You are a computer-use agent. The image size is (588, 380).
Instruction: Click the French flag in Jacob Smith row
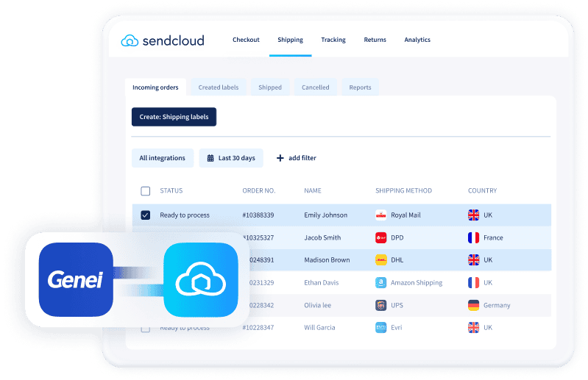(x=473, y=237)
